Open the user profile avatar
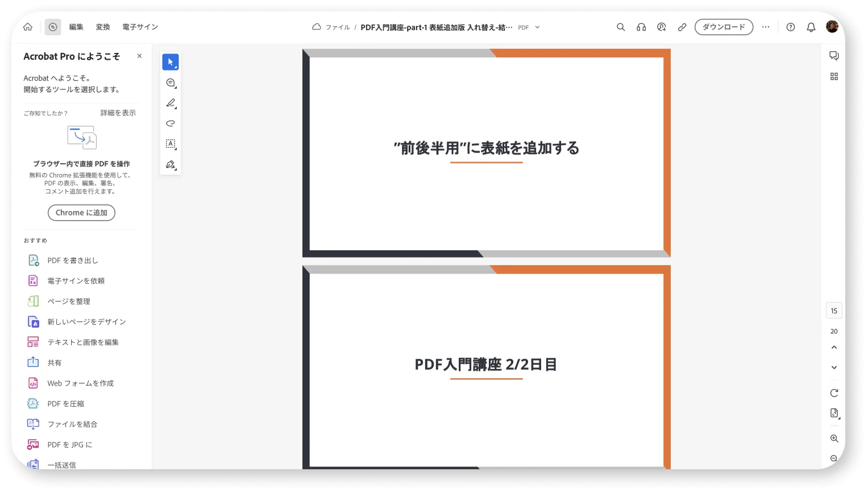 (x=832, y=27)
